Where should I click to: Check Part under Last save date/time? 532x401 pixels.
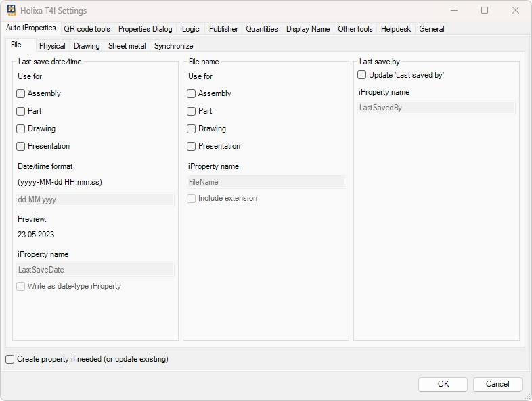click(x=21, y=112)
